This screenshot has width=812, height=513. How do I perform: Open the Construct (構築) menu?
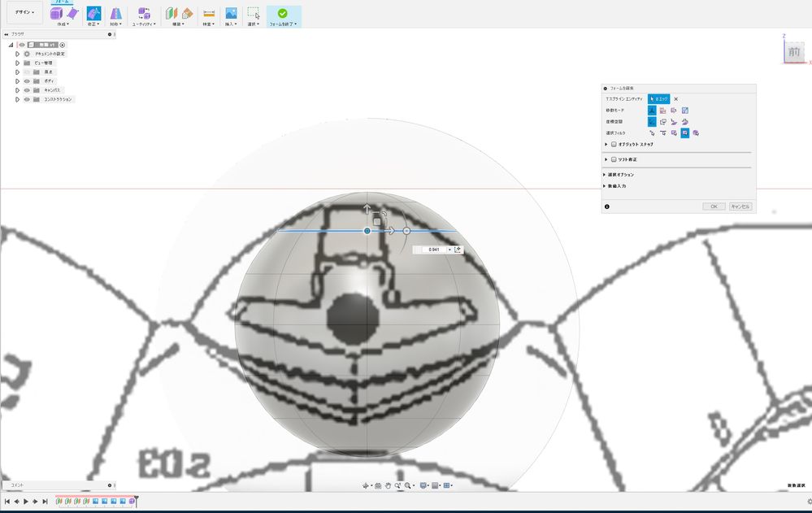179,24
